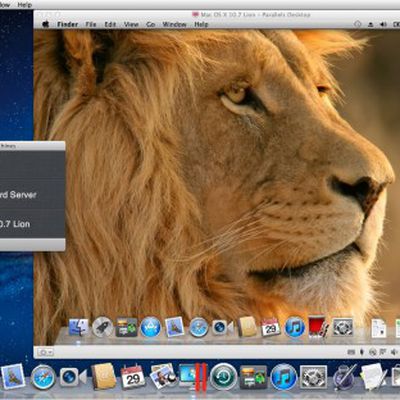Screen dimensions: 400x400
Task: Open the guest View menu
Action: click(131, 24)
